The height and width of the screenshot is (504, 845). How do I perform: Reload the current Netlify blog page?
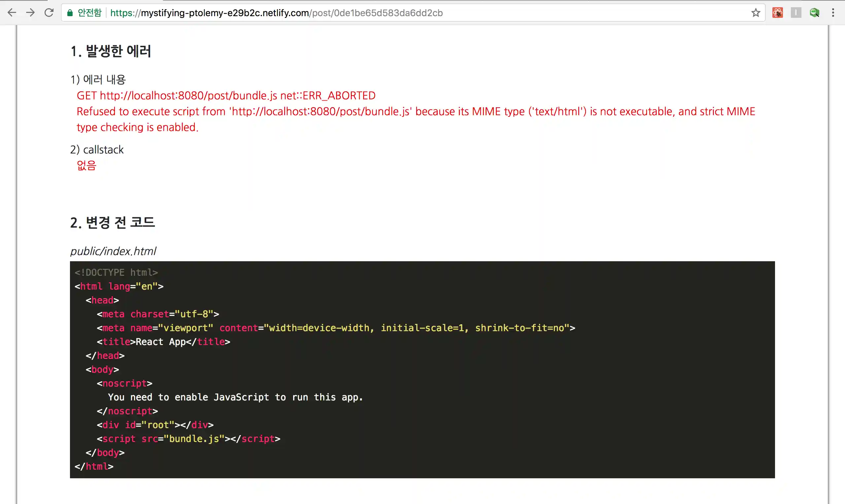tap(49, 13)
